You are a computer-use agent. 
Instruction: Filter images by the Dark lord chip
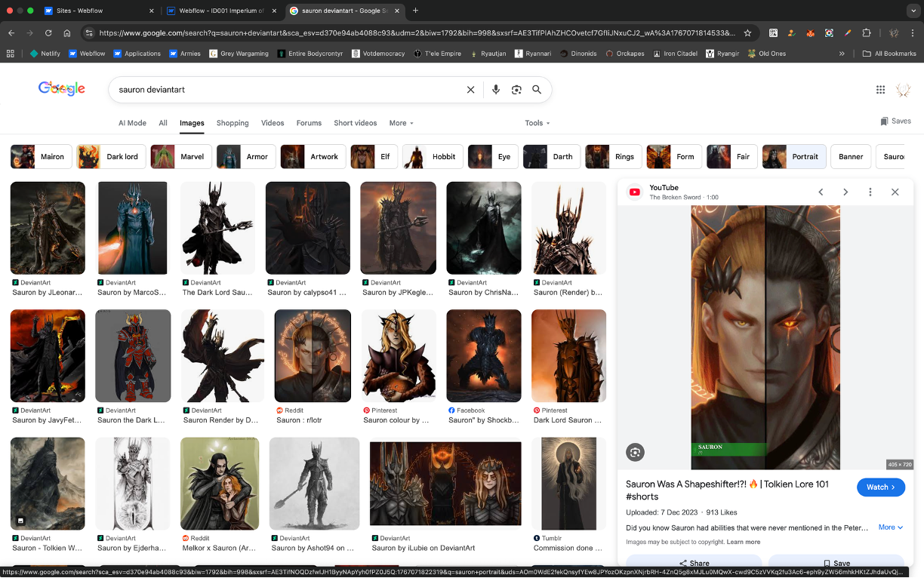pos(111,157)
